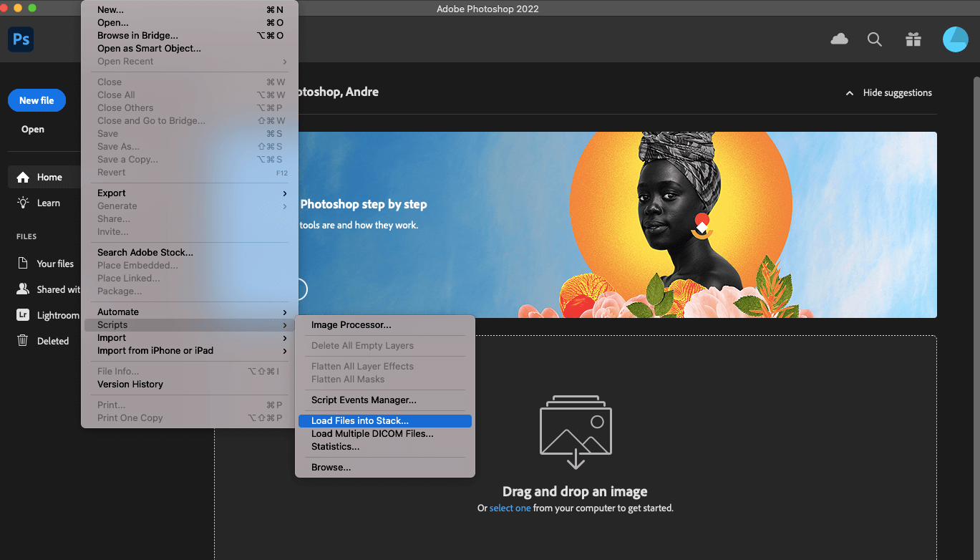Create a document with the New file button

tap(37, 100)
